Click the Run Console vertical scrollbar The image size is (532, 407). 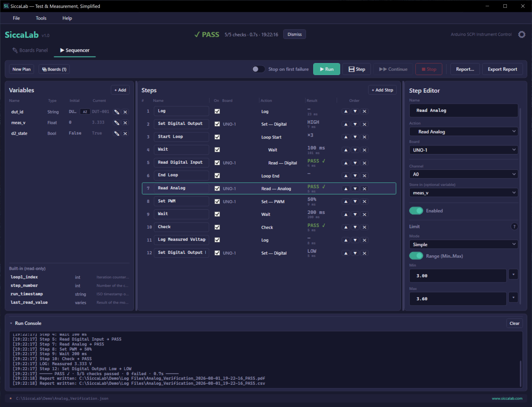520,374
